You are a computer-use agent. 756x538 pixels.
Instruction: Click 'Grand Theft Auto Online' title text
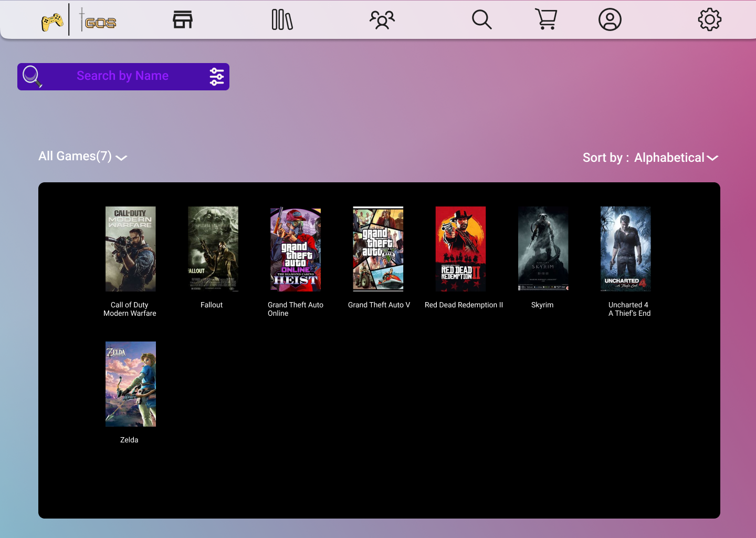(296, 309)
